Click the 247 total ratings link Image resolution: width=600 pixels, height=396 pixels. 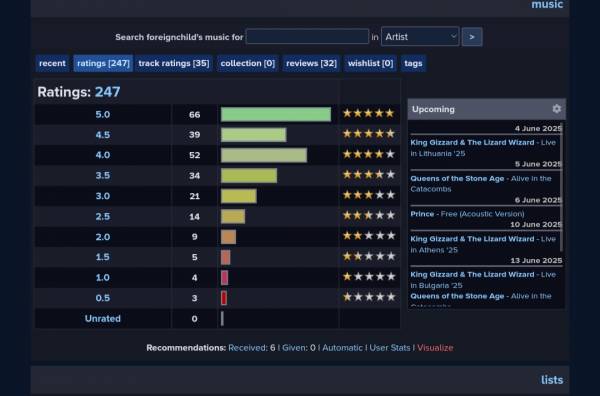[108, 92]
